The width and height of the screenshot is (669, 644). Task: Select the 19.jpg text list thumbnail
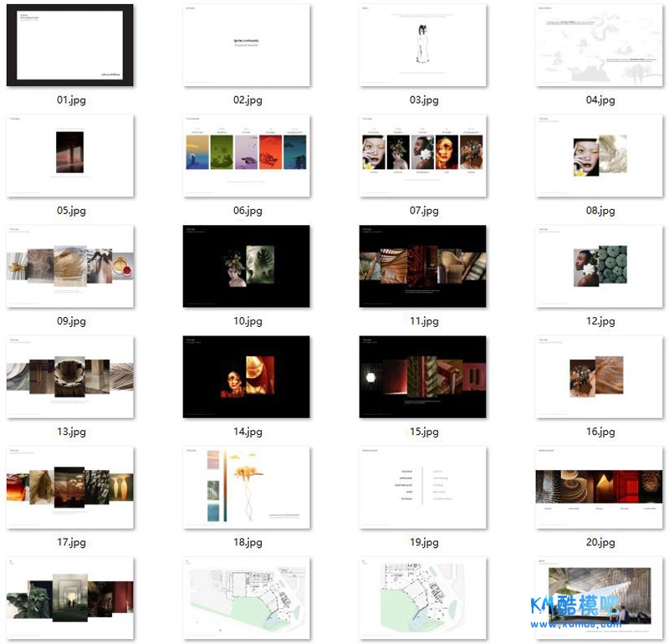(x=423, y=488)
